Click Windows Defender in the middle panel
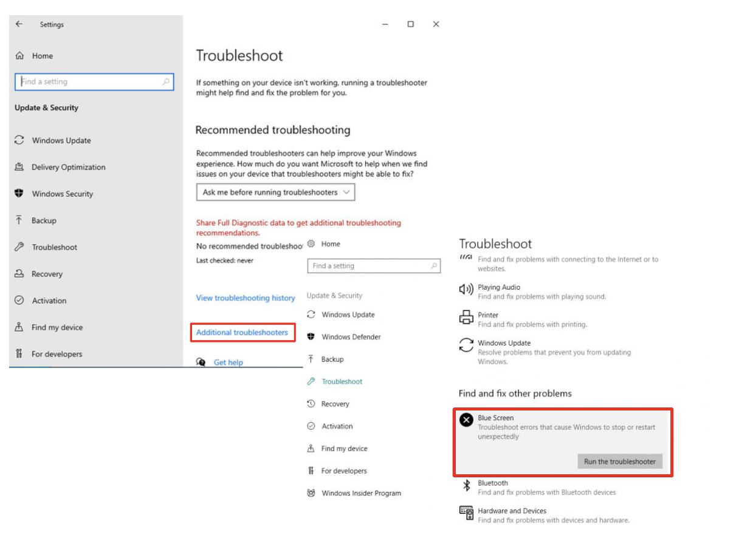The width and height of the screenshot is (756, 538). pyautogui.click(x=350, y=336)
